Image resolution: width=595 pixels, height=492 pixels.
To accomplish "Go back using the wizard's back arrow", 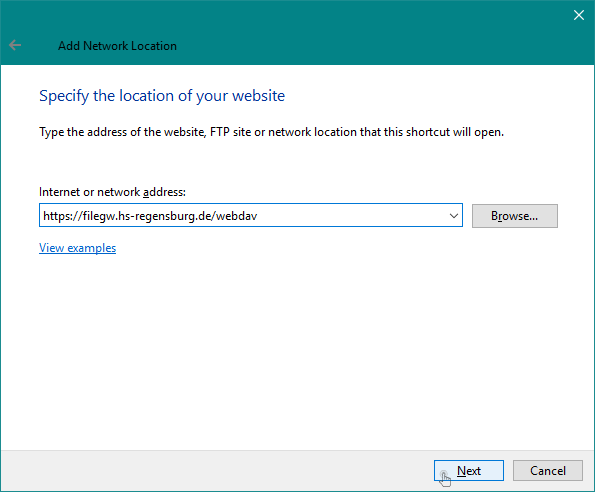I will pos(15,45).
